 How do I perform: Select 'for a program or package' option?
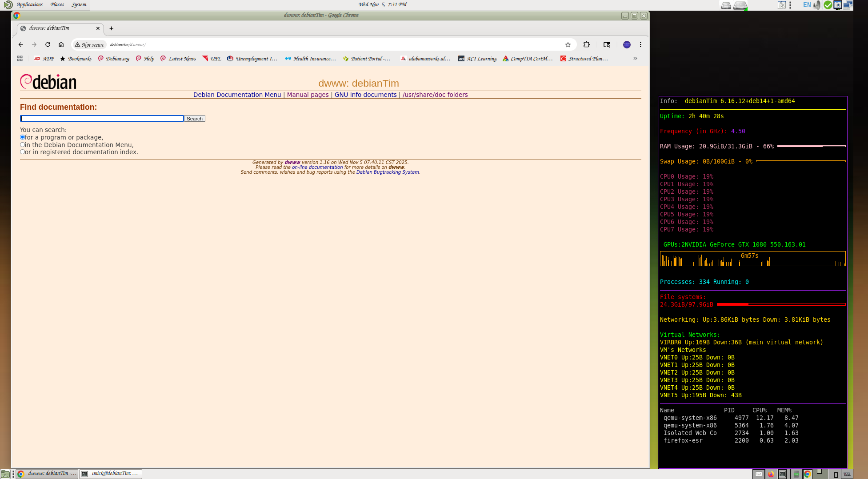coord(22,137)
